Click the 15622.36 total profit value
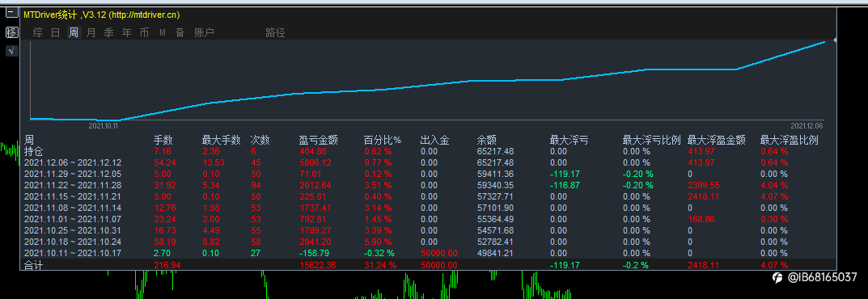The height and width of the screenshot is (299, 868). [318, 265]
